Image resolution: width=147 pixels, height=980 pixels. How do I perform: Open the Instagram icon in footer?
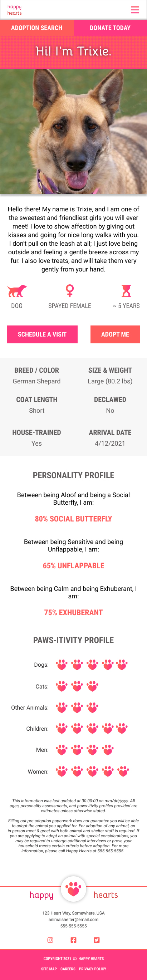[x=50, y=940]
